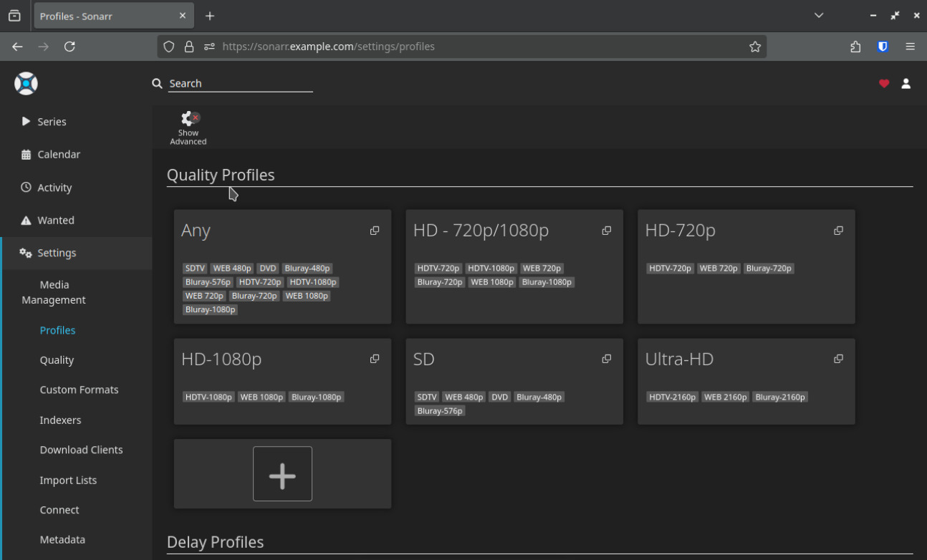
Task: Open the Bitwarden extension icon
Action: [883, 47]
